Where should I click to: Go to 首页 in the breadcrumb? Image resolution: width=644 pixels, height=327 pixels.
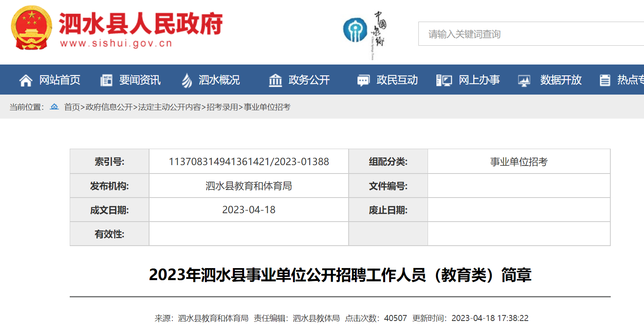tap(72, 107)
